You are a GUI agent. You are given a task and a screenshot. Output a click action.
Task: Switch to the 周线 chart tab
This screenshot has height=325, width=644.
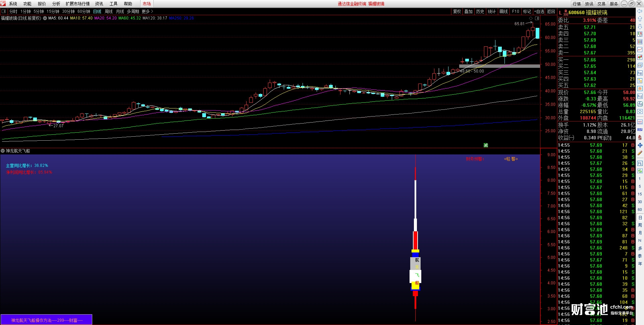pyautogui.click(x=109, y=11)
